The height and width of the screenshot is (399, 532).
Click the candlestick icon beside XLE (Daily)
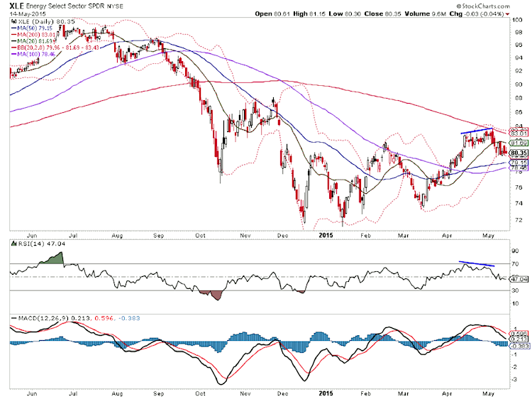(14, 21)
